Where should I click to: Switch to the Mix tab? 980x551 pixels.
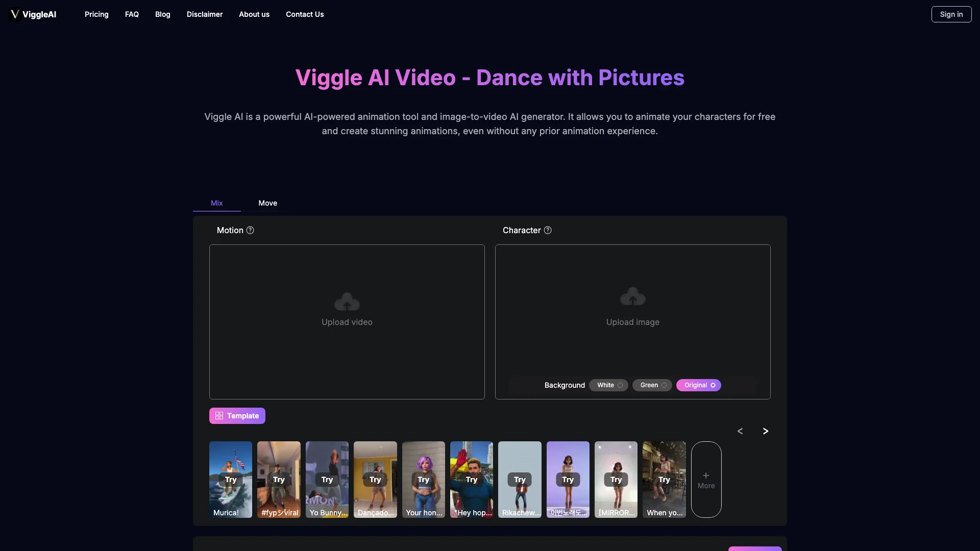click(217, 203)
